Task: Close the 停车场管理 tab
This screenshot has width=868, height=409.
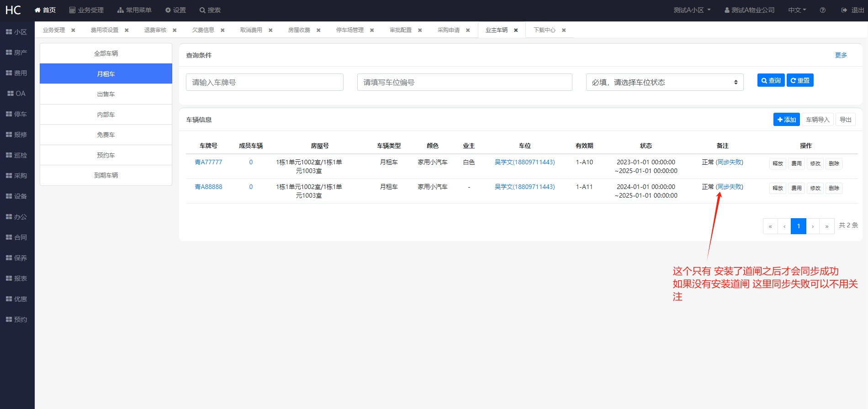Action: point(372,30)
